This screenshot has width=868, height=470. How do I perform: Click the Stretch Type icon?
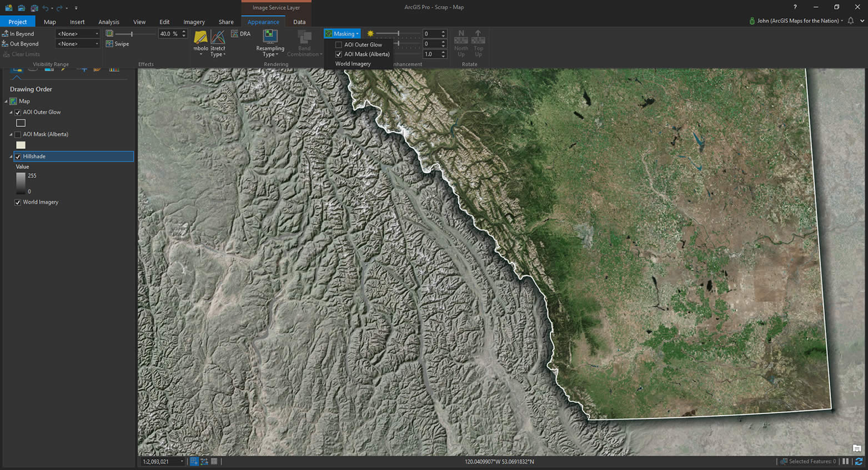(x=218, y=38)
